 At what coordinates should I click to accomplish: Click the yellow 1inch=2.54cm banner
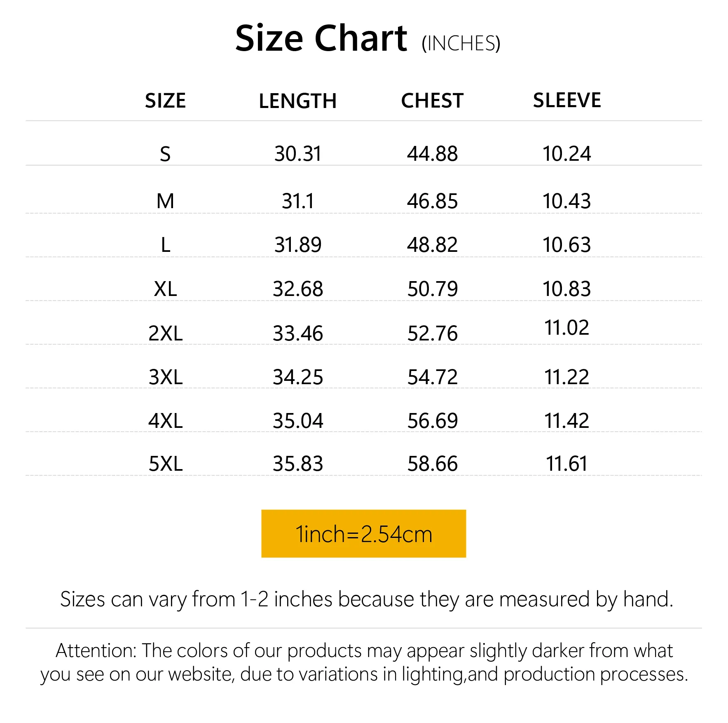click(x=363, y=534)
